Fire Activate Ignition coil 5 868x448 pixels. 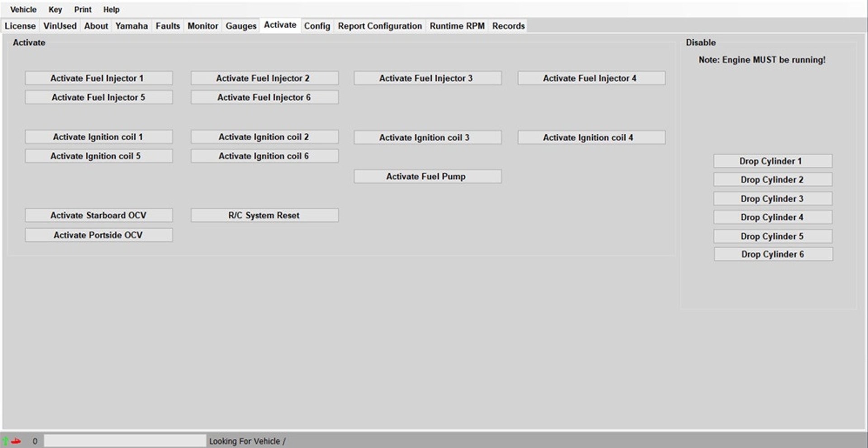pos(99,156)
